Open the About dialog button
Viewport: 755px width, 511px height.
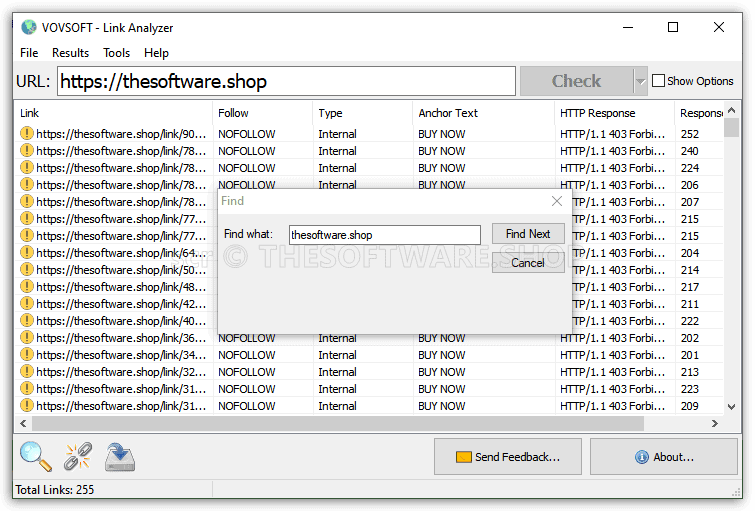(664, 457)
